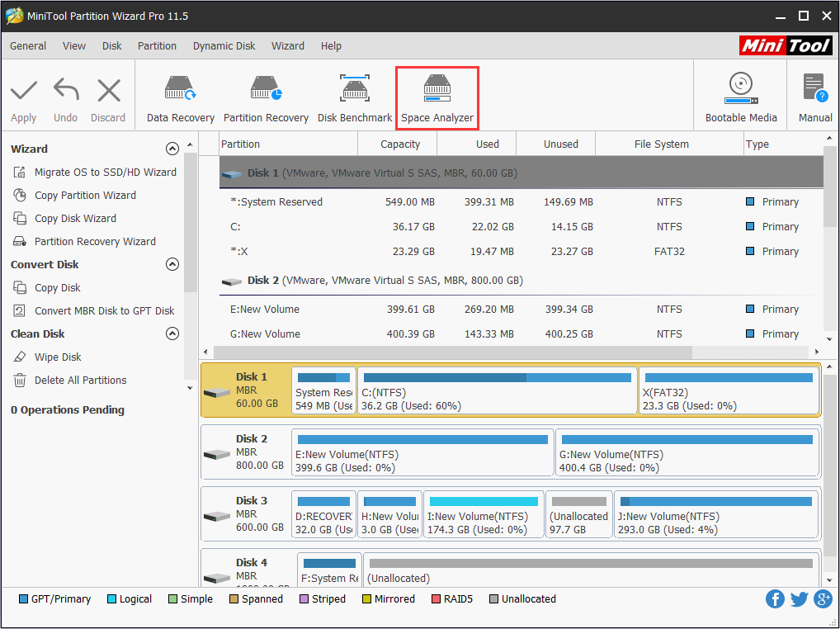
Task: Open the Space Analyzer tool
Action: point(437,99)
